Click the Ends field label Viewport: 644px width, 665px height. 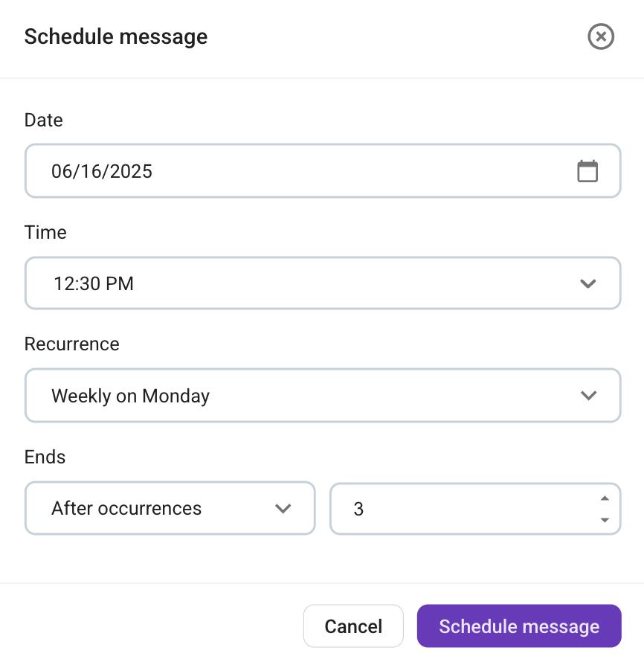(45, 457)
